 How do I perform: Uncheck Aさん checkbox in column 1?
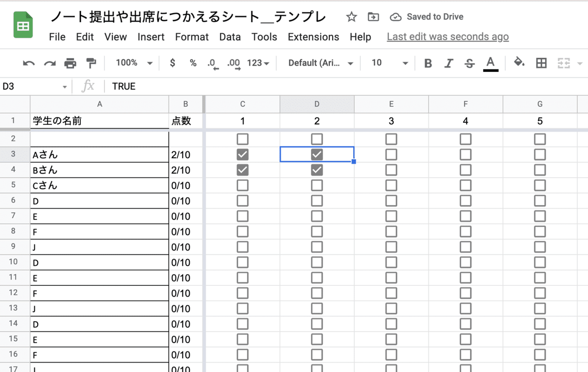click(242, 155)
